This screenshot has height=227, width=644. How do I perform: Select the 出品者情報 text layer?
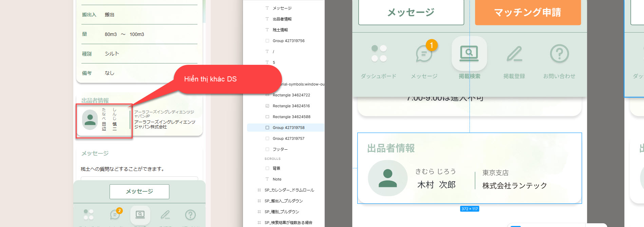point(282,19)
